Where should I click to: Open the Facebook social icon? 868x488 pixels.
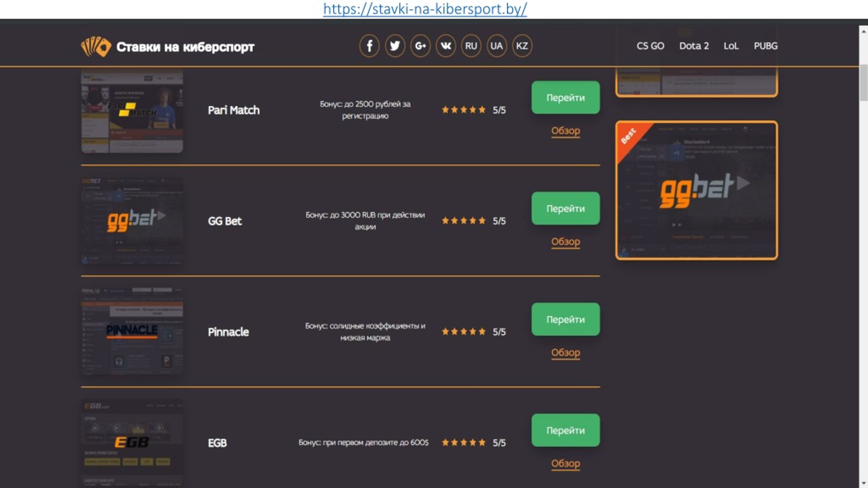click(369, 46)
